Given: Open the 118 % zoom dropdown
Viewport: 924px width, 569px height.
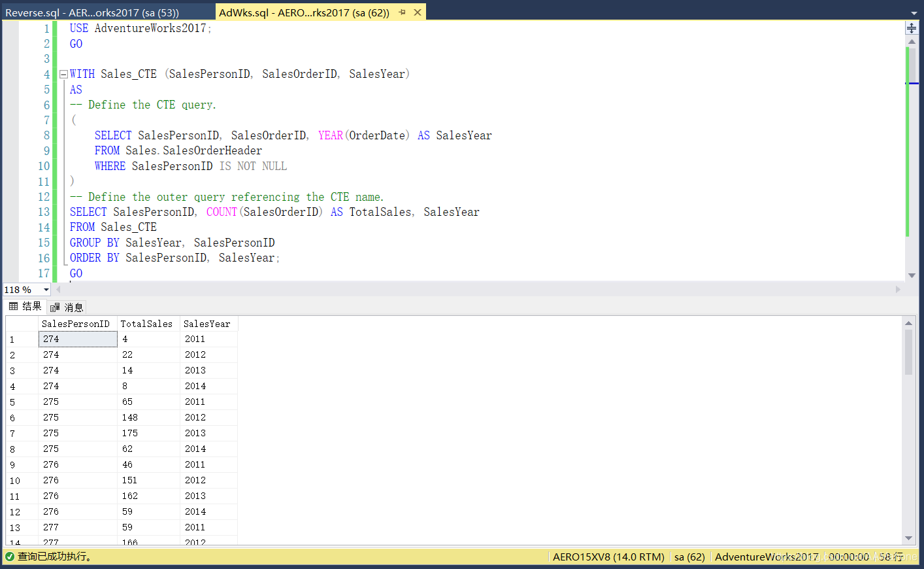Looking at the screenshot, I should [46, 290].
